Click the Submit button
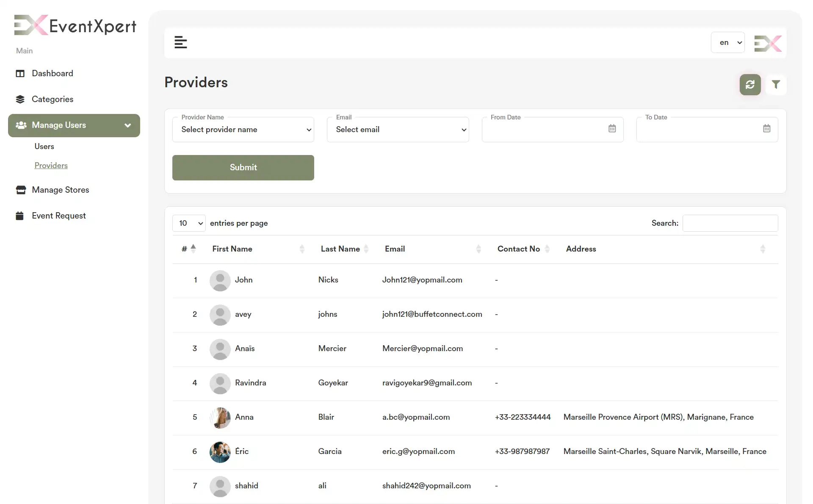This screenshot has width=813, height=504. pos(243,167)
